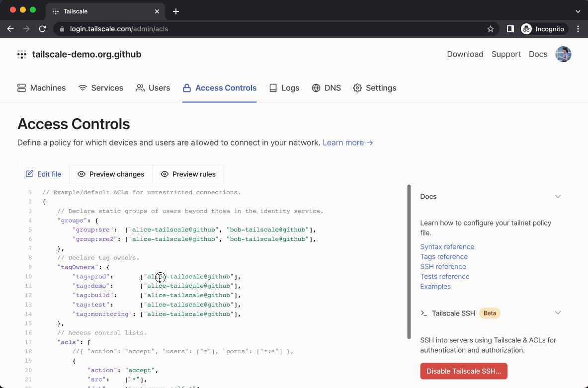This screenshot has width=588, height=388.
Task: Click "tag:demo" in the policy file
Action: tap(91, 286)
